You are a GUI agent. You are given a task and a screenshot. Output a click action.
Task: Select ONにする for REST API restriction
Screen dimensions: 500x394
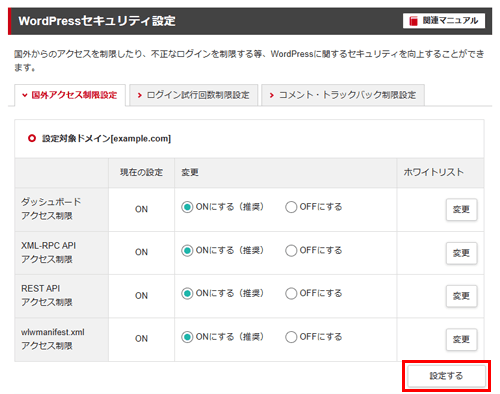pyautogui.click(x=187, y=293)
